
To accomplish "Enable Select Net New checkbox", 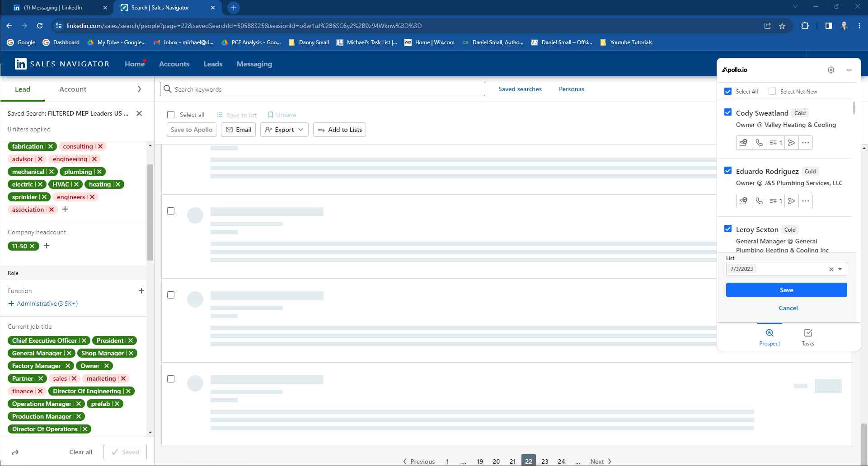I will (772, 91).
